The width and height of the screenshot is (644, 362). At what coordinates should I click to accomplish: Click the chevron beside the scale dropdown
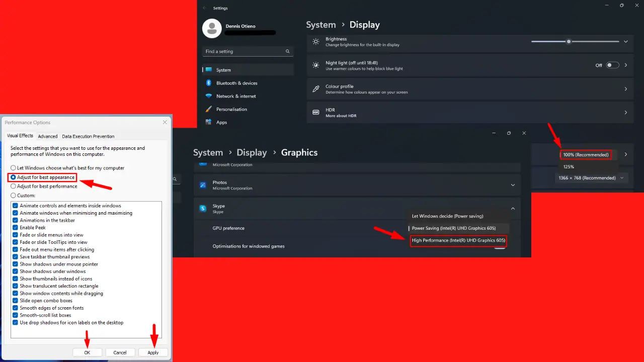[x=626, y=154]
